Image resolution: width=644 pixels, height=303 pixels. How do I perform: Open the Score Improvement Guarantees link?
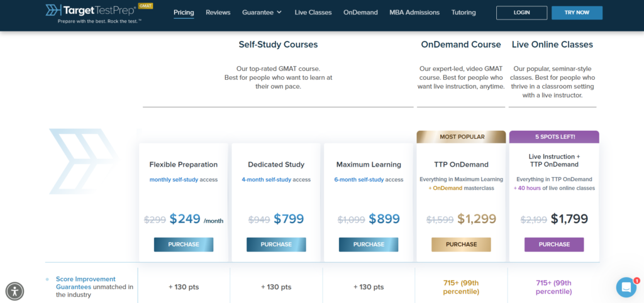coord(86,283)
